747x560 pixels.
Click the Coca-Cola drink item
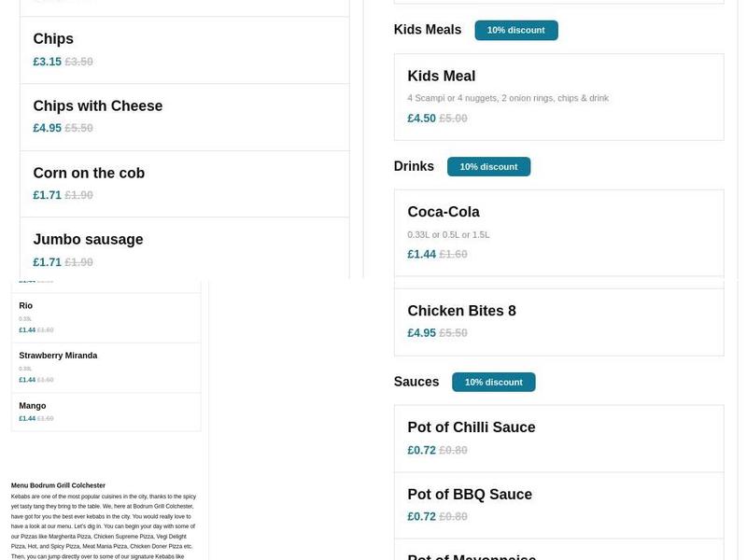[x=443, y=211]
